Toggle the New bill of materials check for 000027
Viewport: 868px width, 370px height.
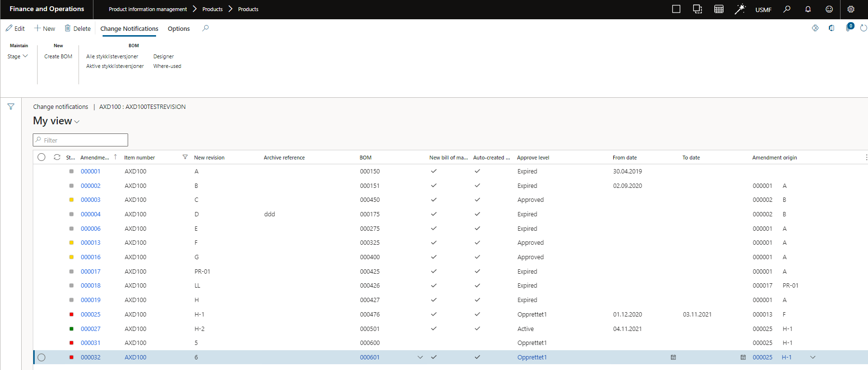[x=434, y=329]
